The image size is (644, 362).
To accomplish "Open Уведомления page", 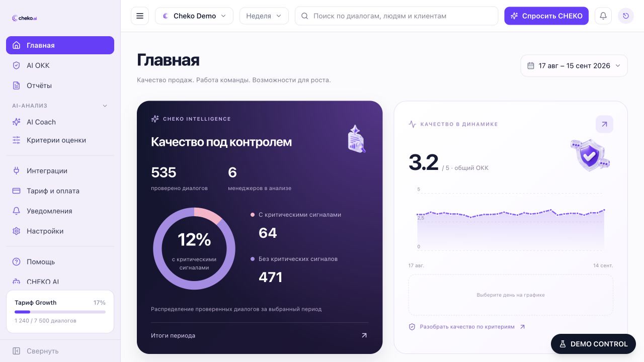I will coord(60,211).
